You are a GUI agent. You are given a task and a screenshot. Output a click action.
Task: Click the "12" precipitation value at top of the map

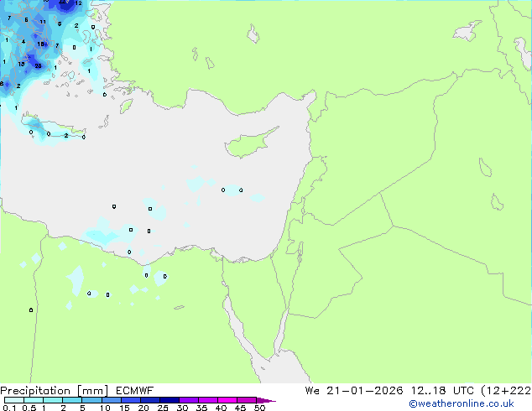click(x=78, y=3)
